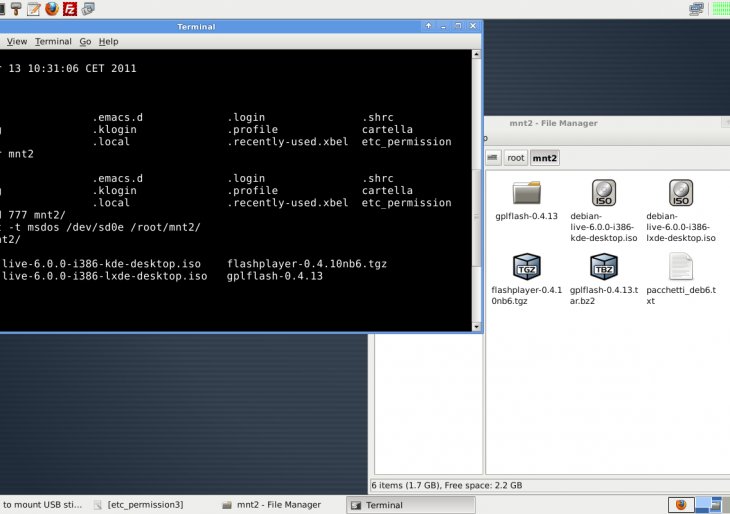Click terminal line '-t msdos /dev/sd0e /root/mnt2/'
Viewport: 730px width, 514px height.
104,227
